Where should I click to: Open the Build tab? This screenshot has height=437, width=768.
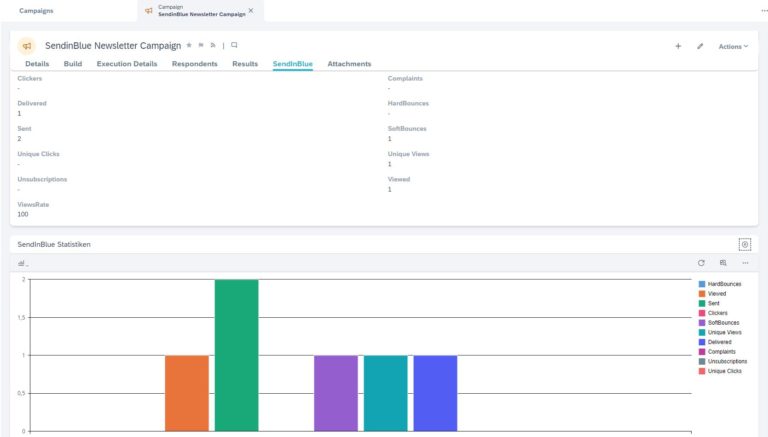coord(73,64)
